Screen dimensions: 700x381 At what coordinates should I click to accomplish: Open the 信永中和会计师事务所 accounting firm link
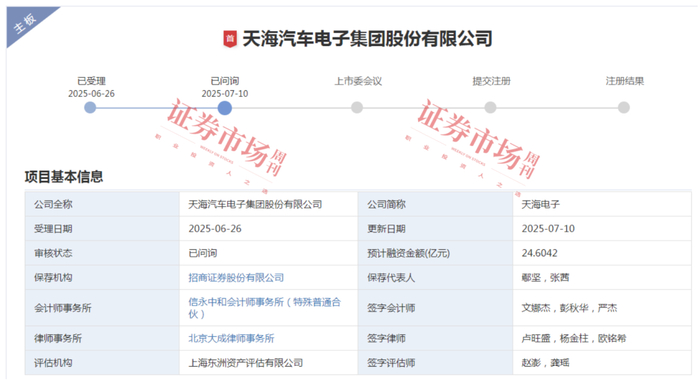[x=264, y=308]
